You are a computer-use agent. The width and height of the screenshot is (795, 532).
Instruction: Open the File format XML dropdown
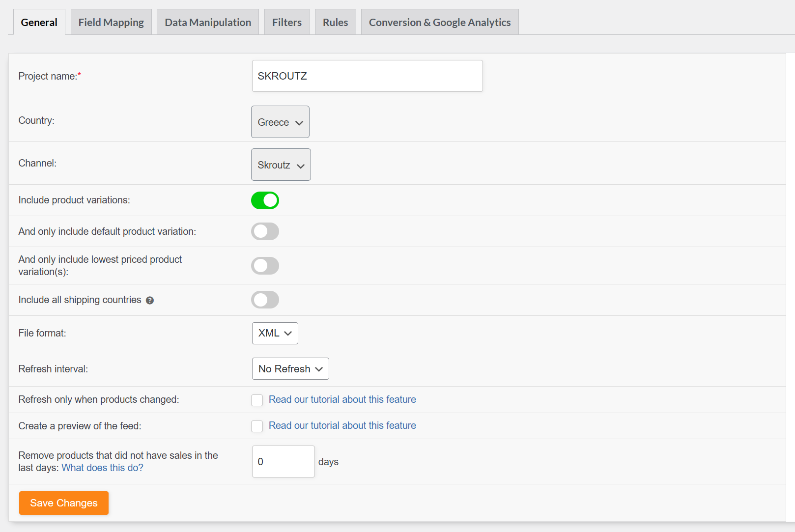pyautogui.click(x=275, y=334)
